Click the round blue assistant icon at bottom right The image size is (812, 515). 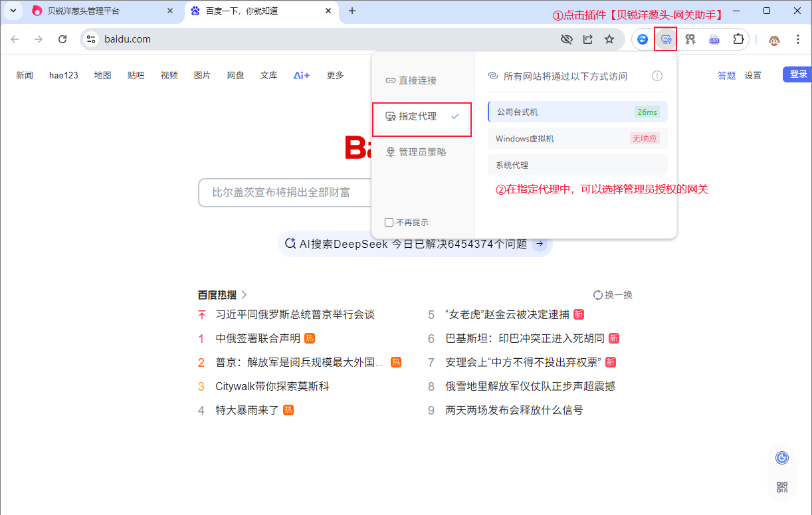pyautogui.click(x=782, y=458)
